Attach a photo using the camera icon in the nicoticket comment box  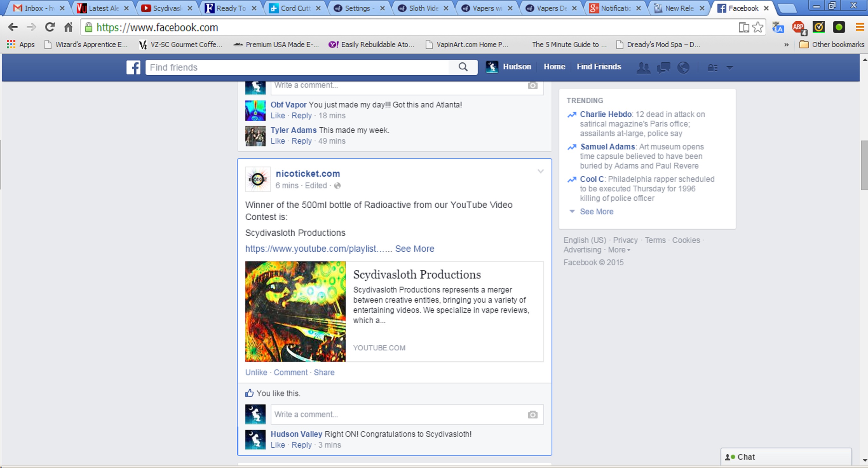(532, 414)
